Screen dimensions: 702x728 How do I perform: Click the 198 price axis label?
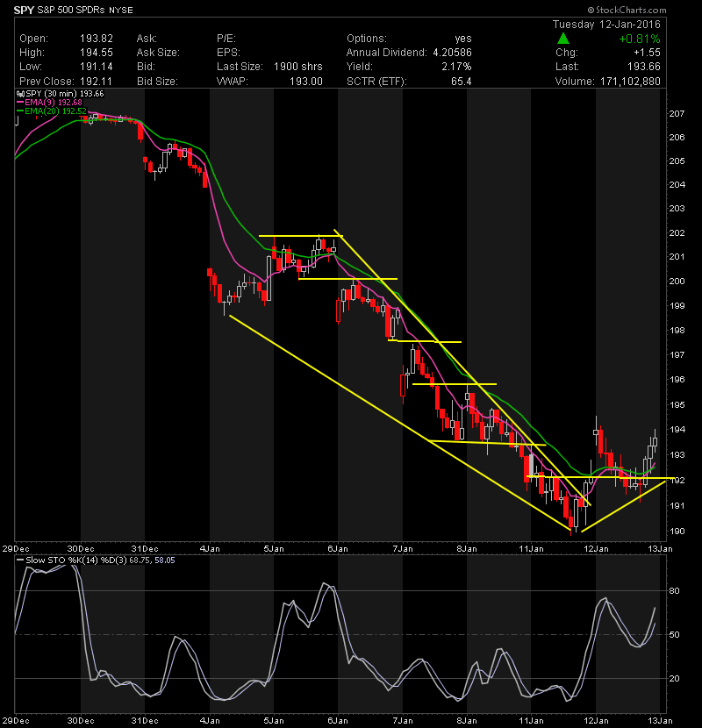[677, 330]
